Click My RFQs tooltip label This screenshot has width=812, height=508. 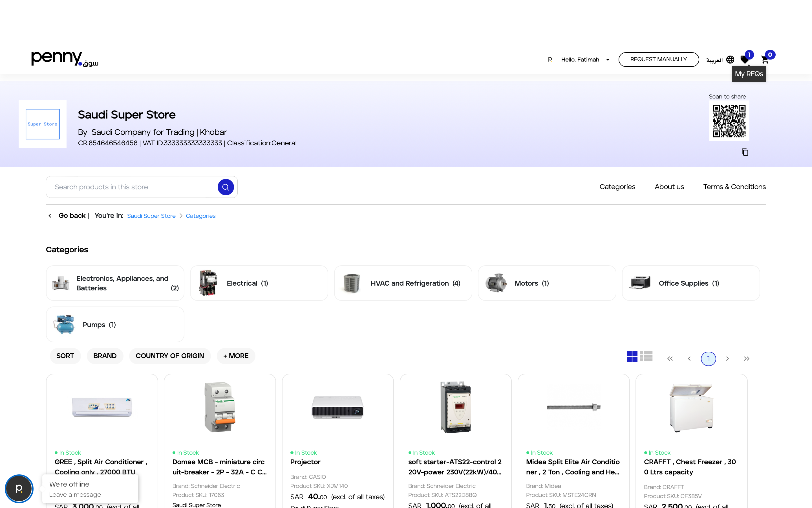click(x=749, y=74)
